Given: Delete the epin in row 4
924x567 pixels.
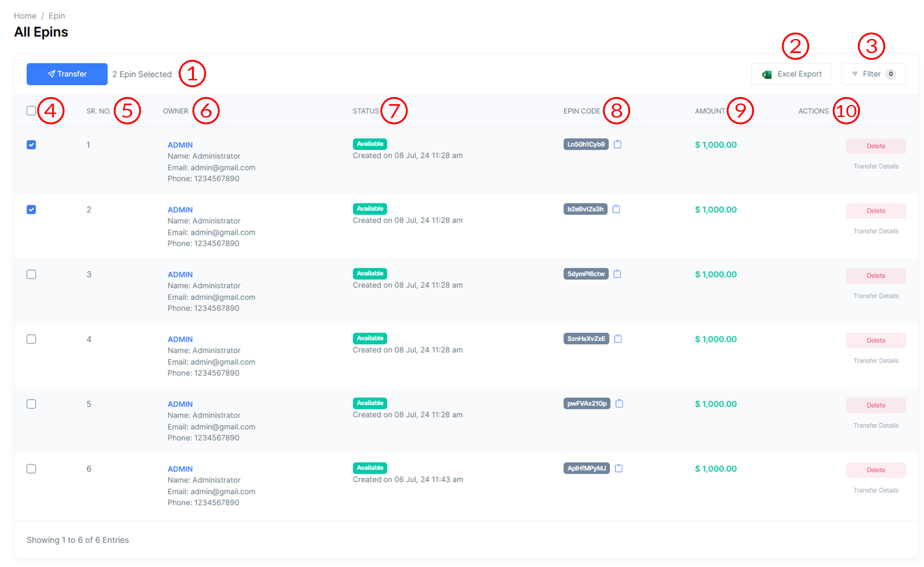Looking at the screenshot, I should tap(875, 340).
